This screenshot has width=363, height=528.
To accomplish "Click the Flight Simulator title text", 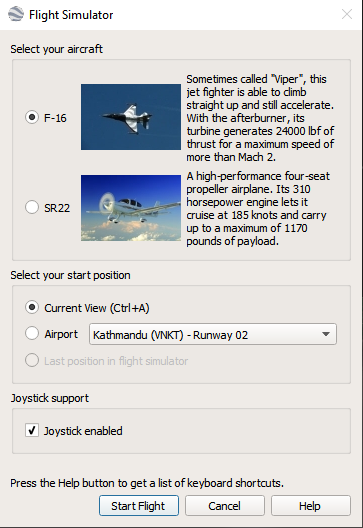I will click(x=71, y=15).
